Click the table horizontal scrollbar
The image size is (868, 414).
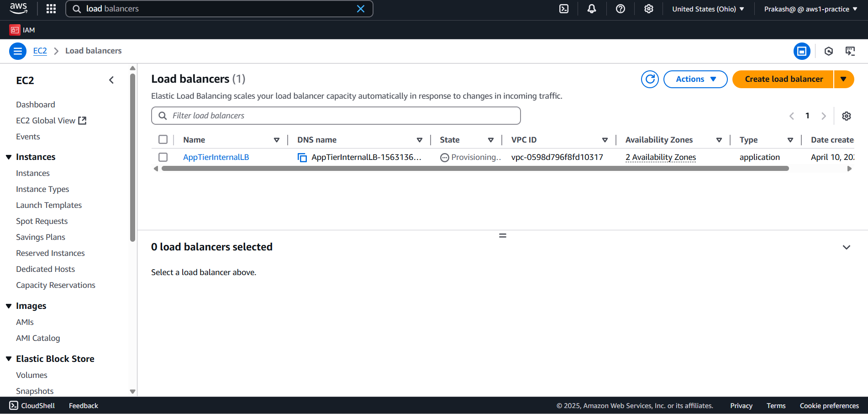coord(475,169)
